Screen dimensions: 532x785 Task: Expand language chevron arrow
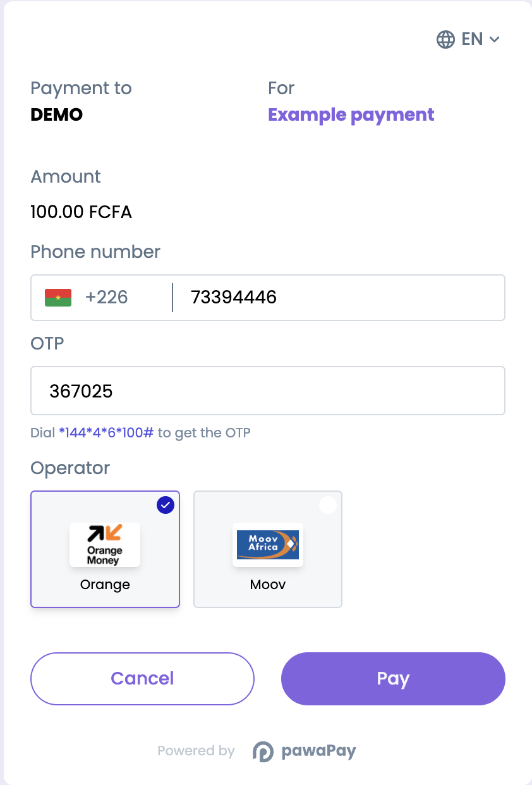click(495, 39)
